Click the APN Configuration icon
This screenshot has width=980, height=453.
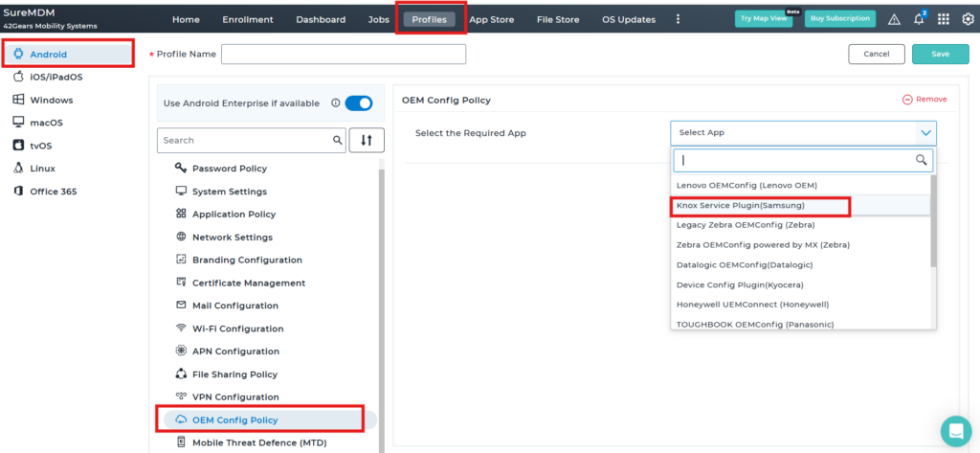(x=181, y=351)
